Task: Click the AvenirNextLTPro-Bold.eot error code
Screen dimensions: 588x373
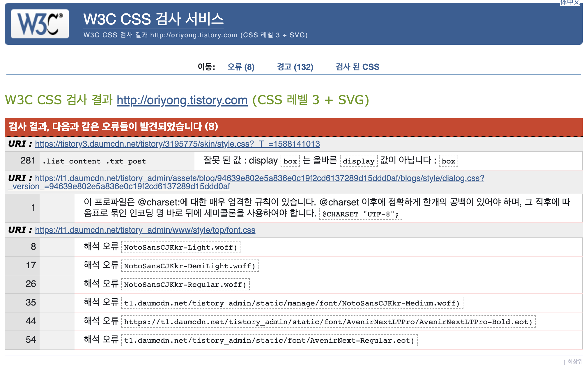Action: (x=328, y=322)
